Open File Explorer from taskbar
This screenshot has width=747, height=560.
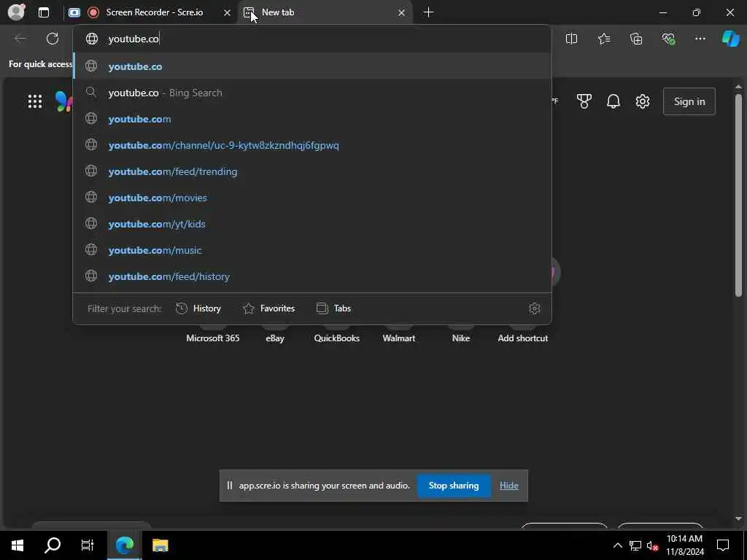[160, 545]
